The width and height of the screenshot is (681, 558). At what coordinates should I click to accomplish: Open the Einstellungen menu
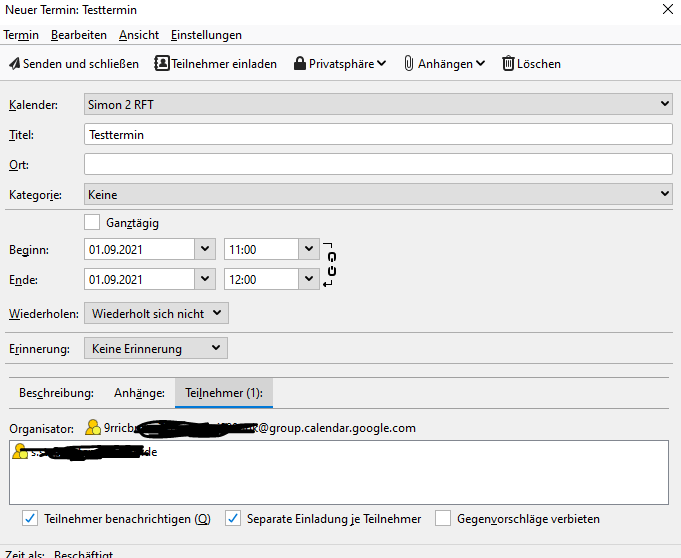point(206,35)
